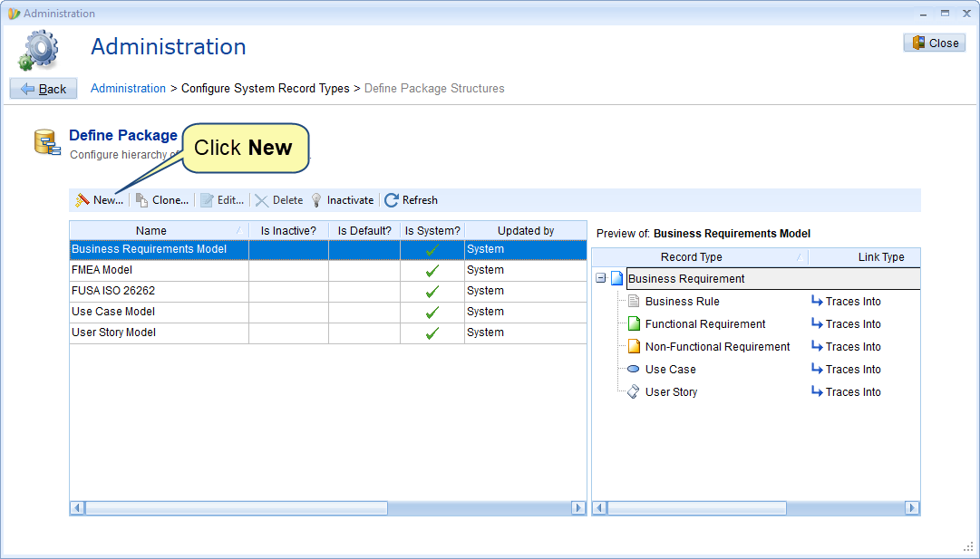Viewport: 980px width, 559px height.
Task: Click the blue Use Case oval icon
Action: tap(633, 369)
